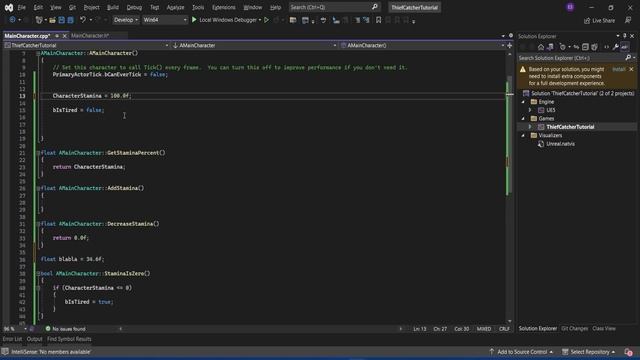Open the Win64 platform dropdown

pyautogui.click(x=164, y=20)
